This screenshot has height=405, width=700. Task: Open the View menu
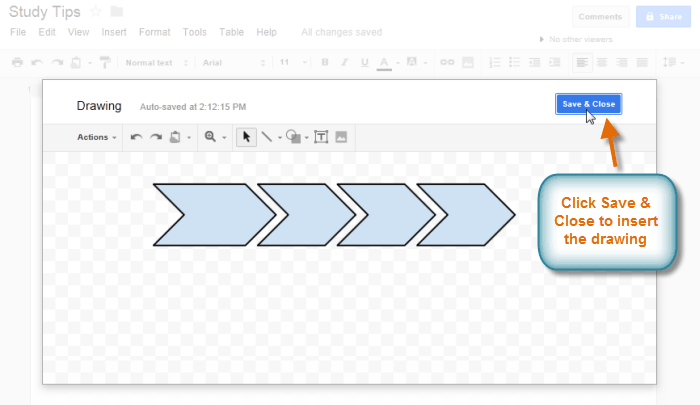coord(79,32)
